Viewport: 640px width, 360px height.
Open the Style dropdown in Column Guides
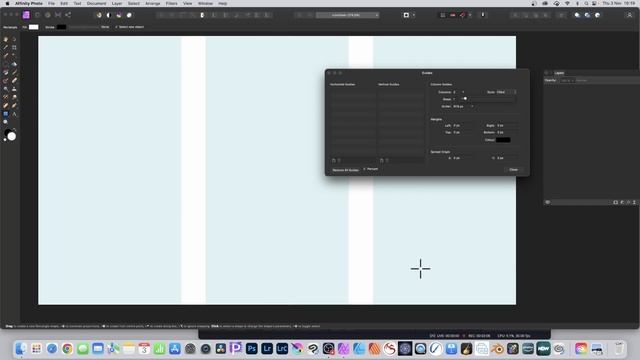507,92
